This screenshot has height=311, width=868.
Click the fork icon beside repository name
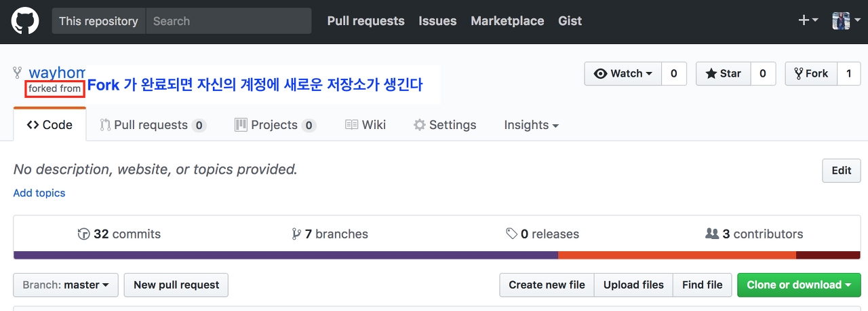point(18,73)
